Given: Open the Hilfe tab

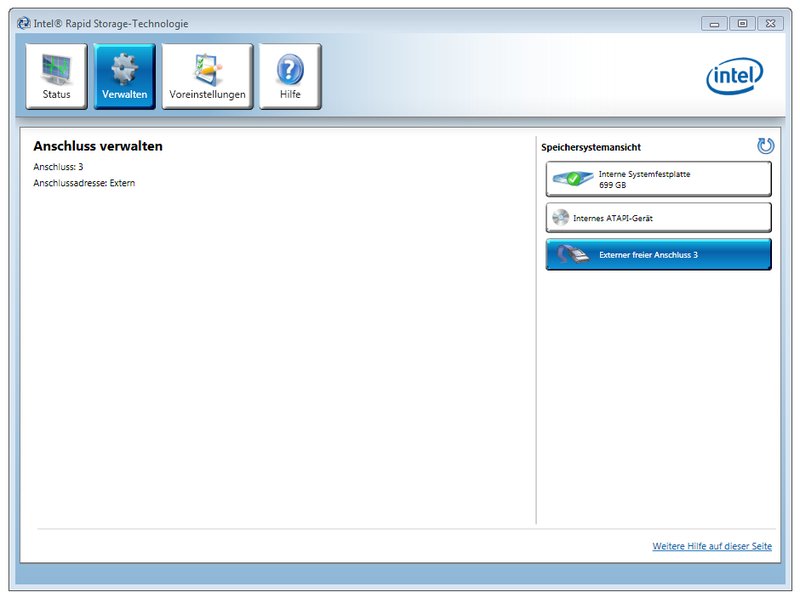Looking at the screenshot, I should point(290,77).
